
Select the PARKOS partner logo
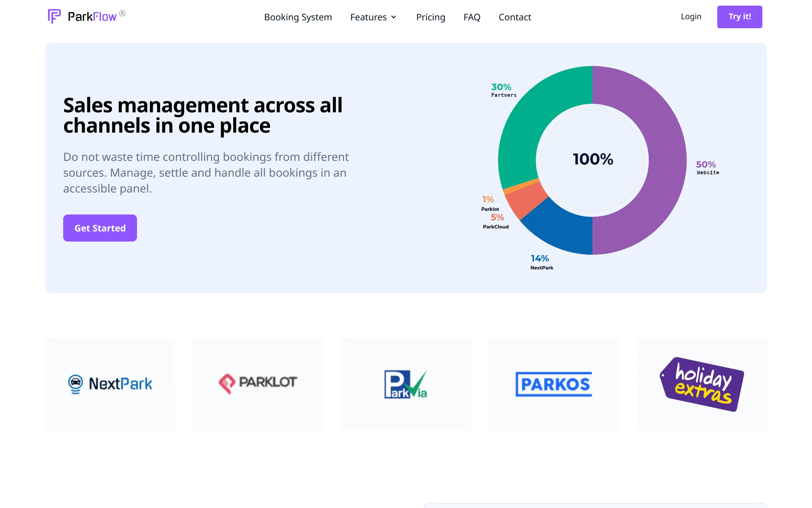pos(554,384)
